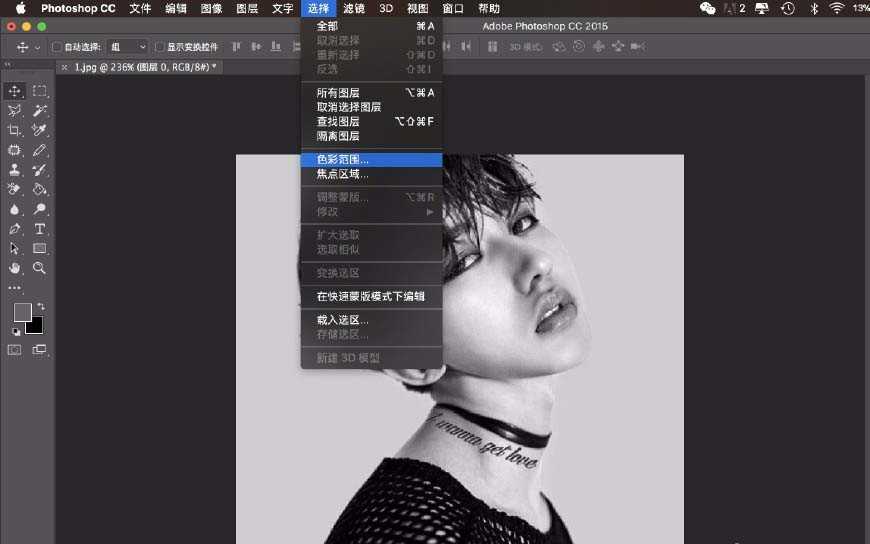Expand the Move tool preset picker arrow
Image resolution: width=870 pixels, height=544 pixels.
point(38,47)
